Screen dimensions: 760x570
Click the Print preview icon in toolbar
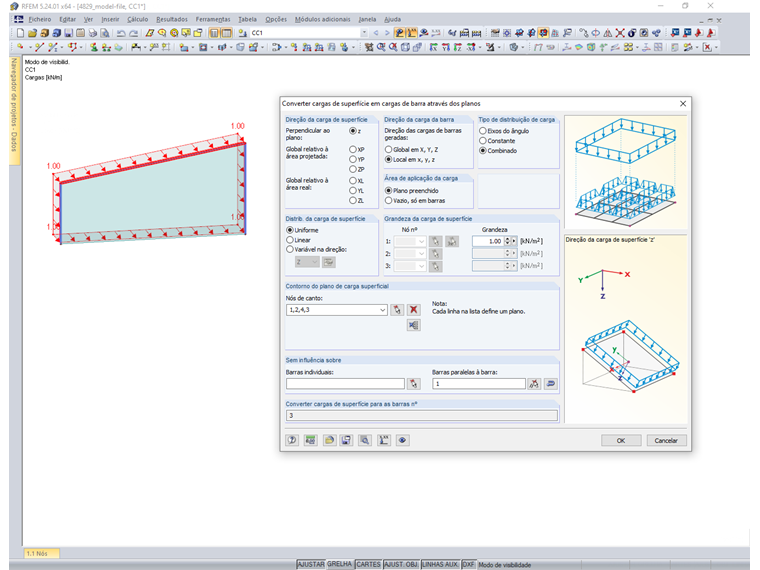105,33
